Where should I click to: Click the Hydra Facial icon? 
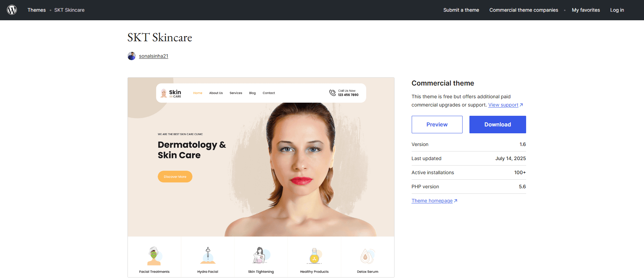208,255
